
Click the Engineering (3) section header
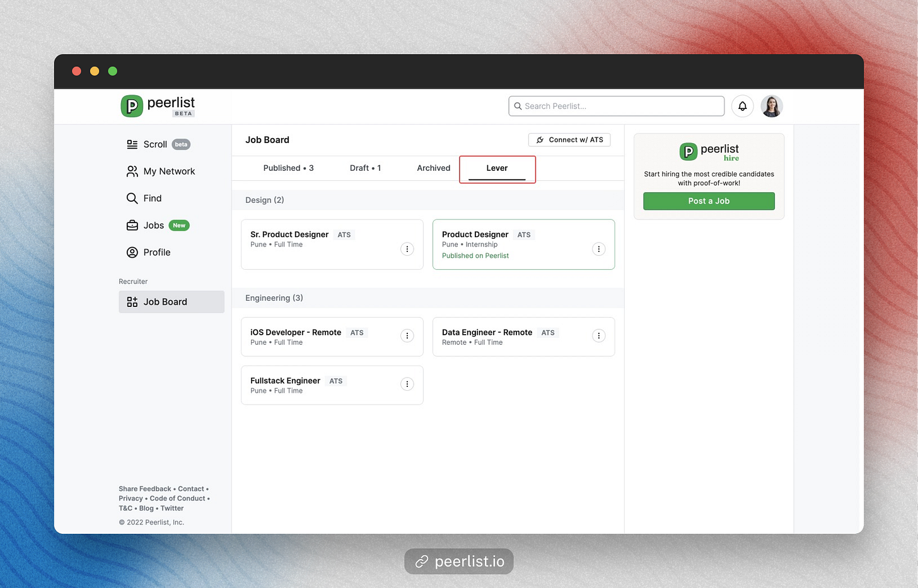428,298
